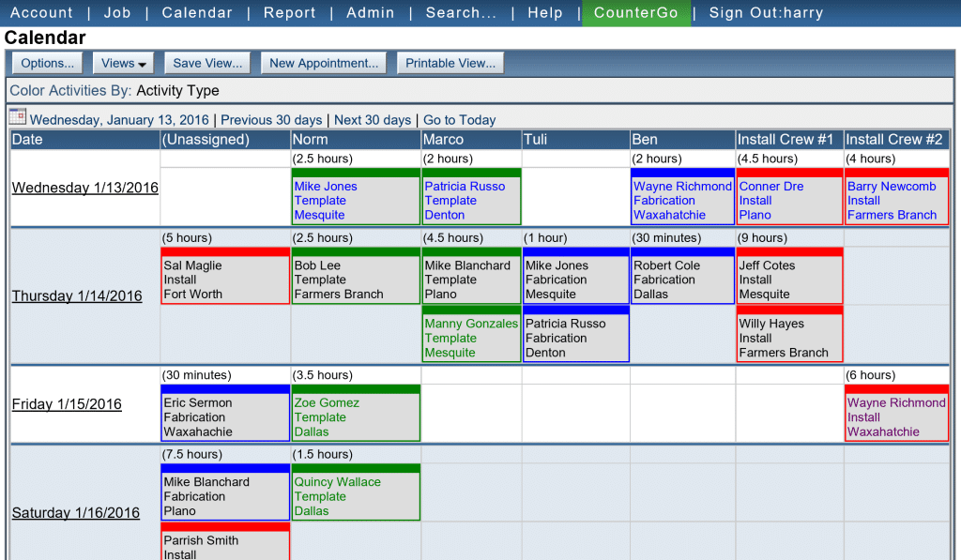
Task: Open the Admin menu
Action: click(x=370, y=12)
